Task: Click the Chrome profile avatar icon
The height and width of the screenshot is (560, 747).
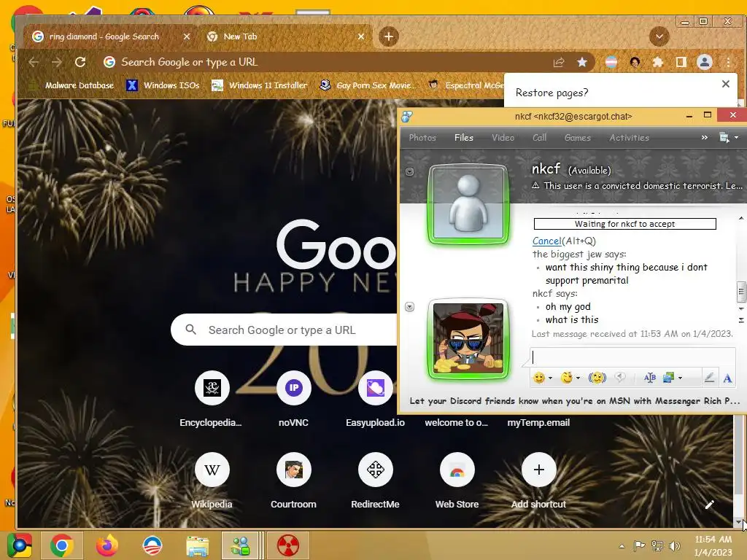Action: click(x=705, y=62)
